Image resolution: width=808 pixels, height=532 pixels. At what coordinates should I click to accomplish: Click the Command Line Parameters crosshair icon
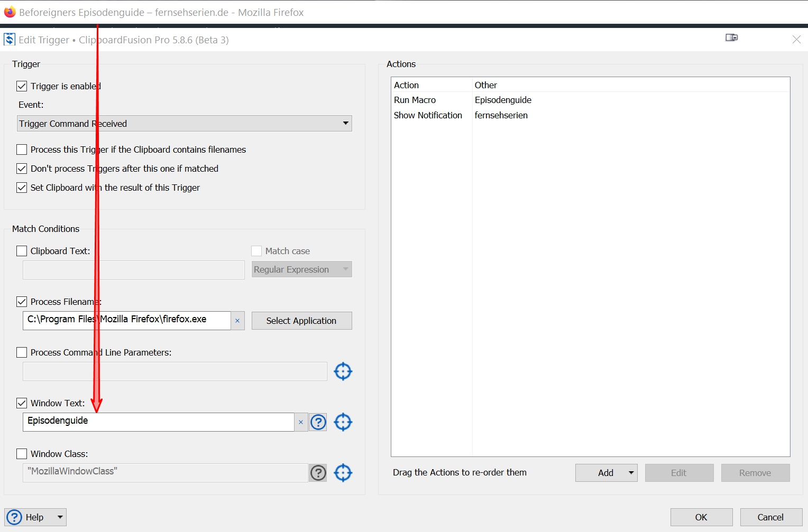[x=343, y=371]
